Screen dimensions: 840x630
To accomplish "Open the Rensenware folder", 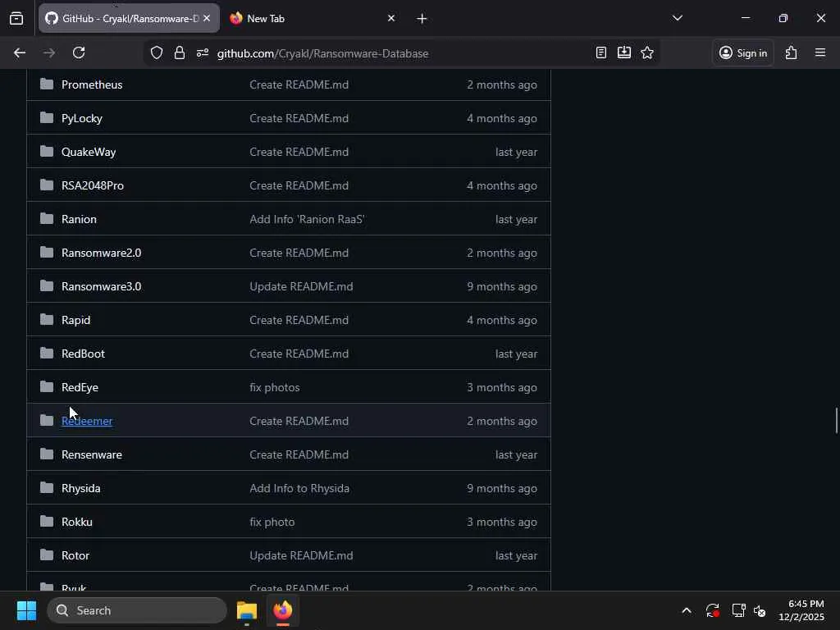I will (92, 454).
